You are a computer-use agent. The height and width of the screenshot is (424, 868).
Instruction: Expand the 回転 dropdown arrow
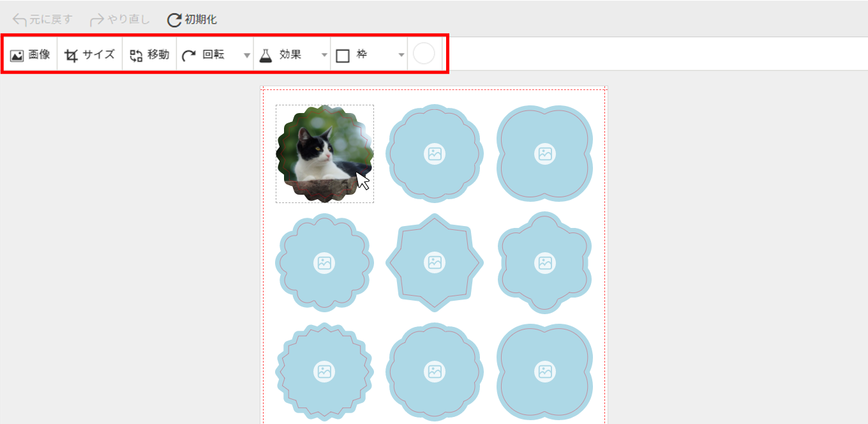tap(247, 56)
